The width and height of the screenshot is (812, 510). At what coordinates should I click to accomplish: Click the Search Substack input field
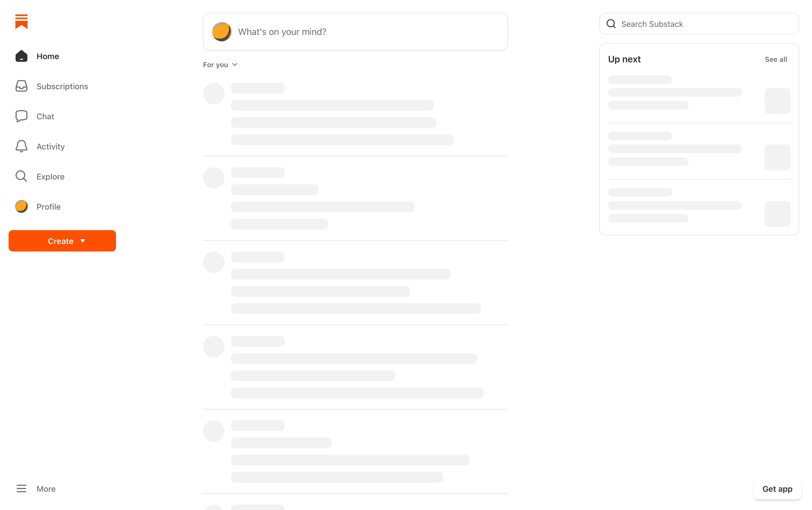(705, 24)
